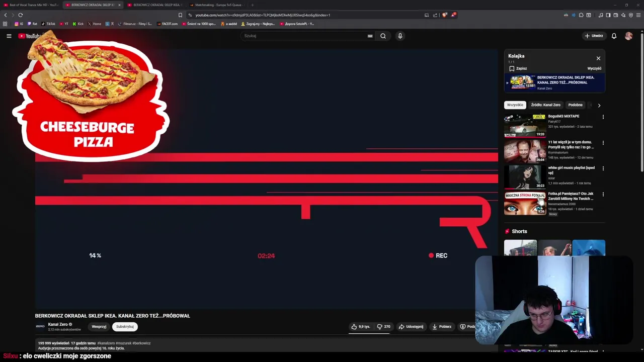
Task: Open the Brave VPN shield icon
Action: (631, 15)
